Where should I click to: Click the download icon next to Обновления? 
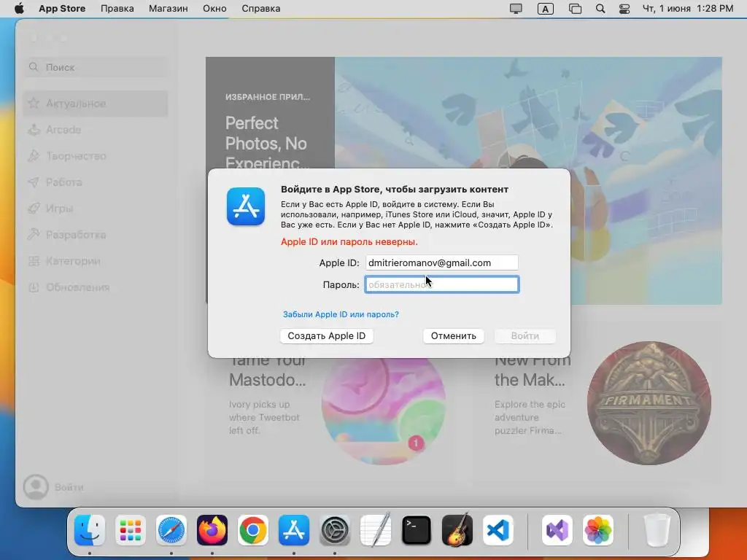pyautogui.click(x=34, y=287)
